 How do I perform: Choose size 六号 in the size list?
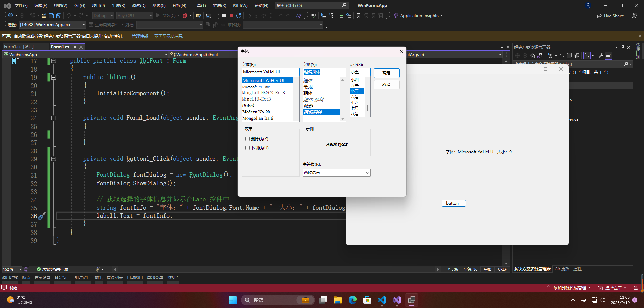click(355, 97)
